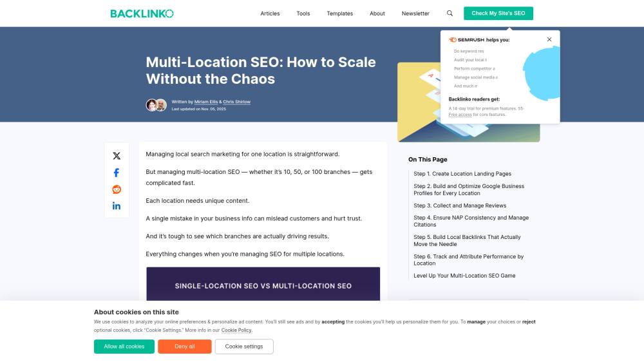Click Allow all cookies button
The height and width of the screenshot is (362, 644).
(124, 347)
